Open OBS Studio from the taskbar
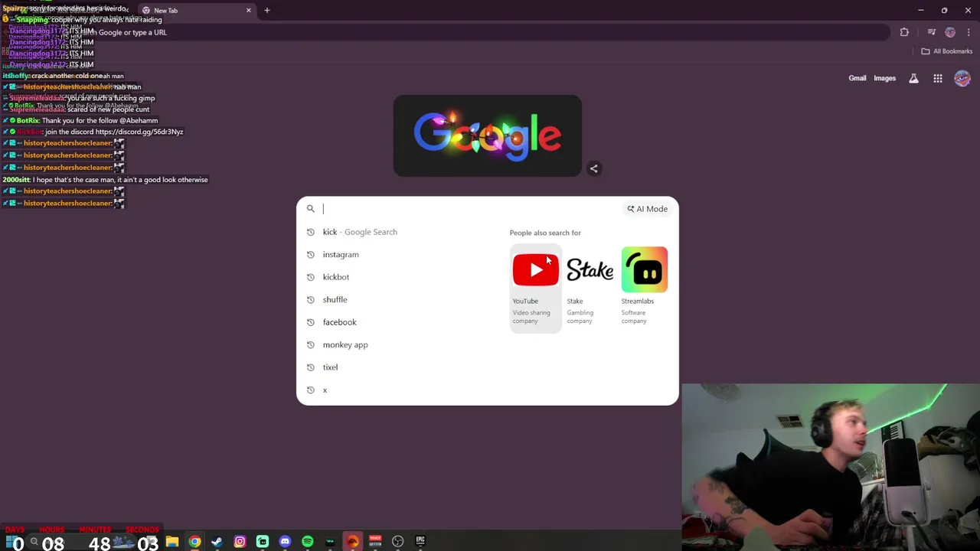The image size is (980, 551). [397, 542]
